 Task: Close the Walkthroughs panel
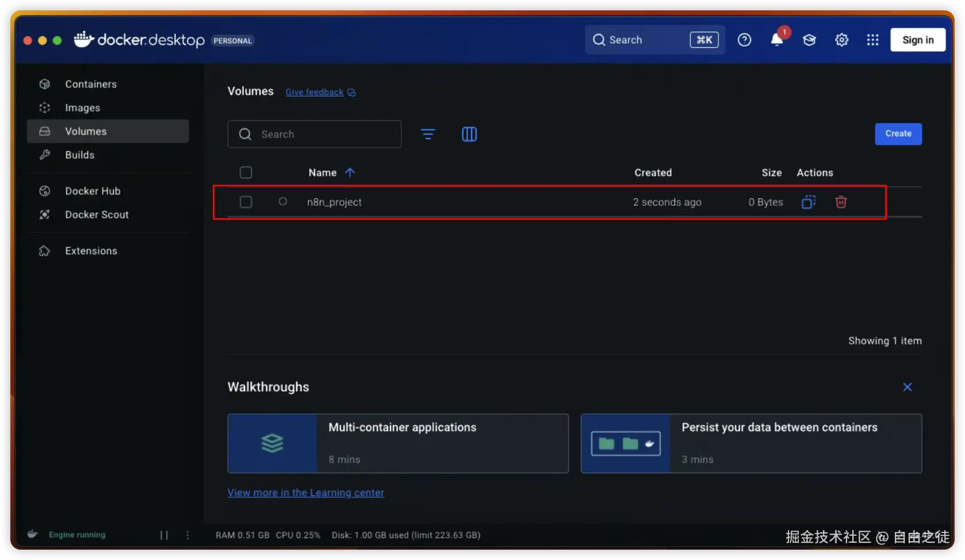pos(907,387)
